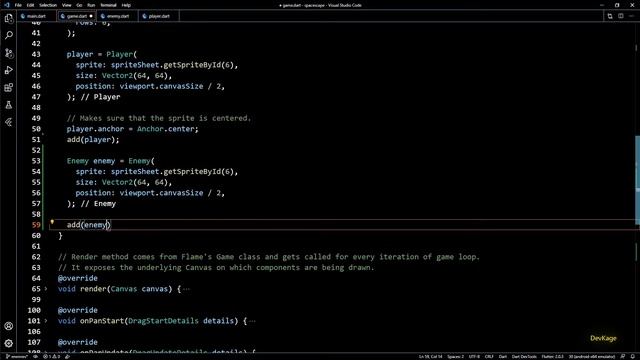Click the Split Editor icon
This screenshot has height=360, width=640.
(620, 16)
